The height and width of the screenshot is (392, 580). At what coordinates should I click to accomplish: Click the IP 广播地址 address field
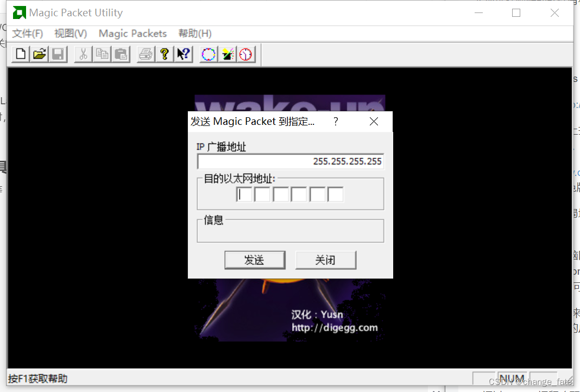[290, 161]
